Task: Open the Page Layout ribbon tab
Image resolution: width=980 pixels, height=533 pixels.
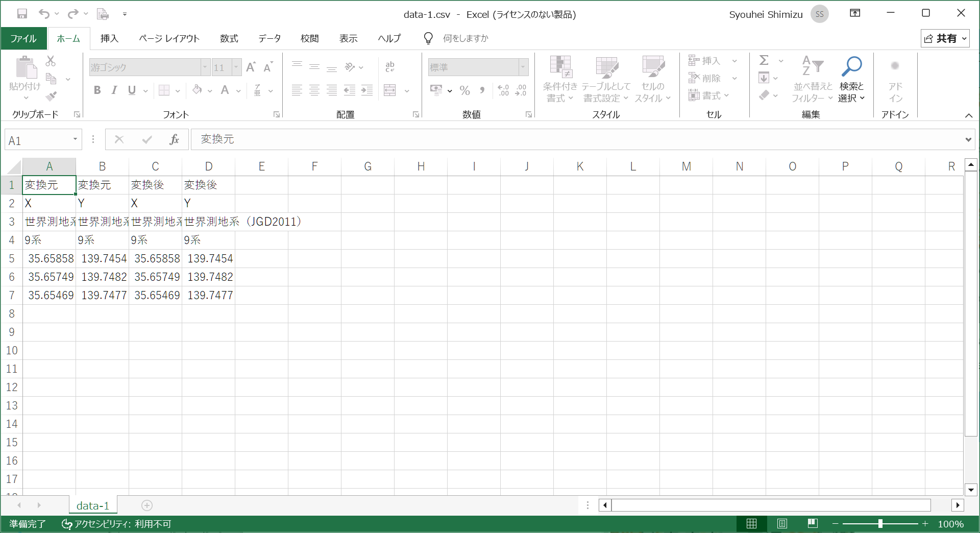Action: [x=169, y=38]
